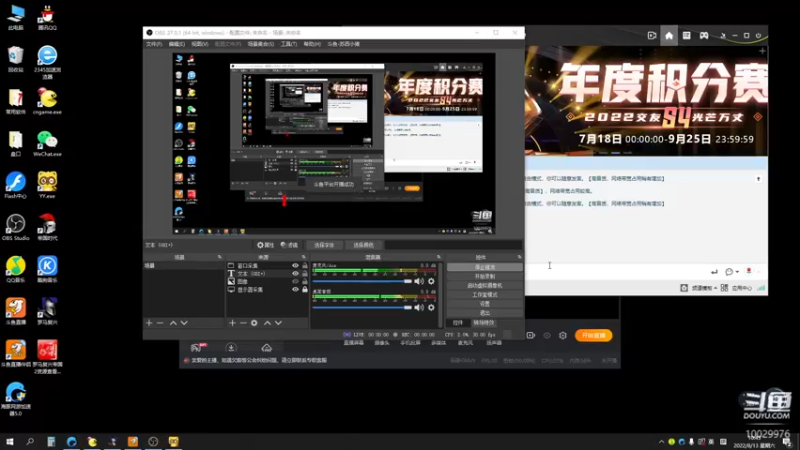Viewport: 800px width, 450px height.
Task: Add a new scene in OBS
Action: pyautogui.click(x=149, y=323)
